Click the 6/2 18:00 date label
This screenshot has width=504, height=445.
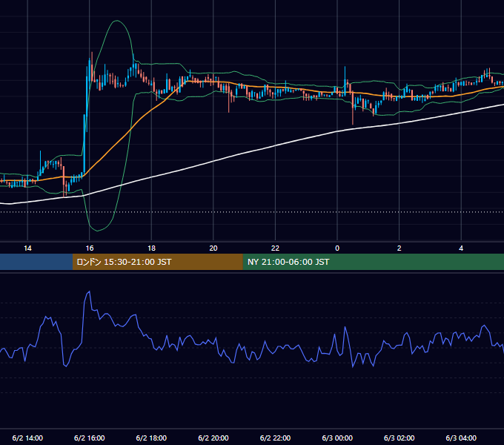tap(151, 438)
